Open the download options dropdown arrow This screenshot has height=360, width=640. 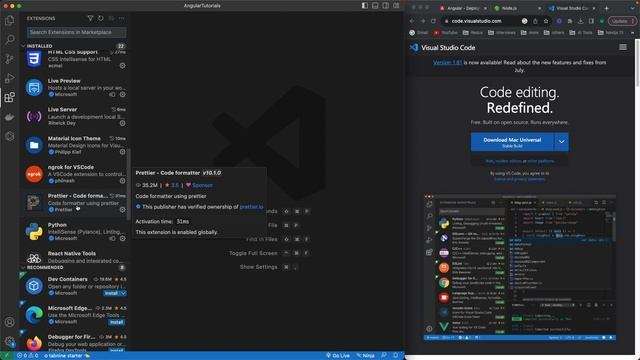(x=561, y=142)
